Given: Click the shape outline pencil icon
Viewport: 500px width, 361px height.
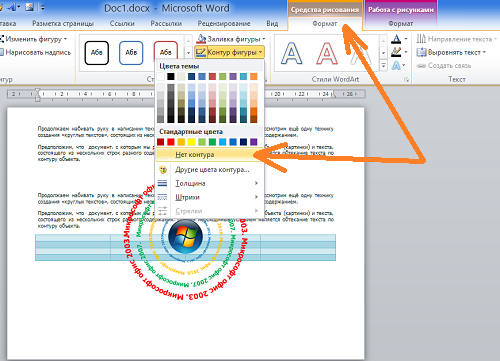Looking at the screenshot, I should pyautogui.click(x=201, y=52).
